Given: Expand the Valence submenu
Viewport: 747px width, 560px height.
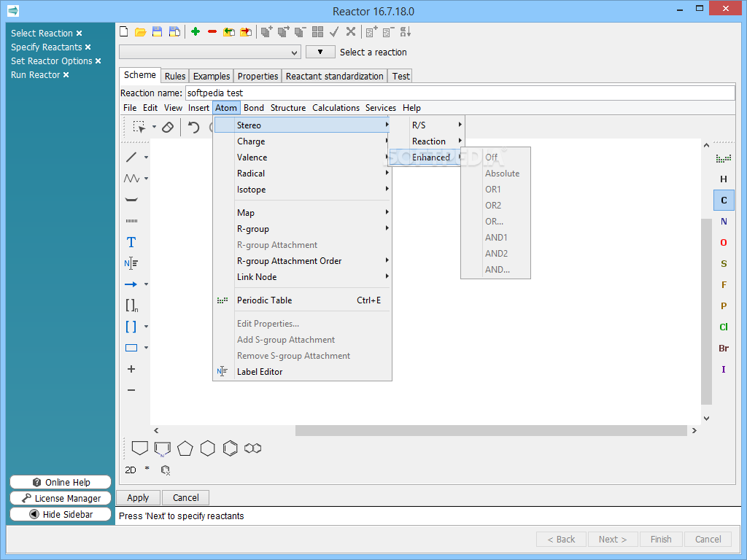Looking at the screenshot, I should [303, 157].
